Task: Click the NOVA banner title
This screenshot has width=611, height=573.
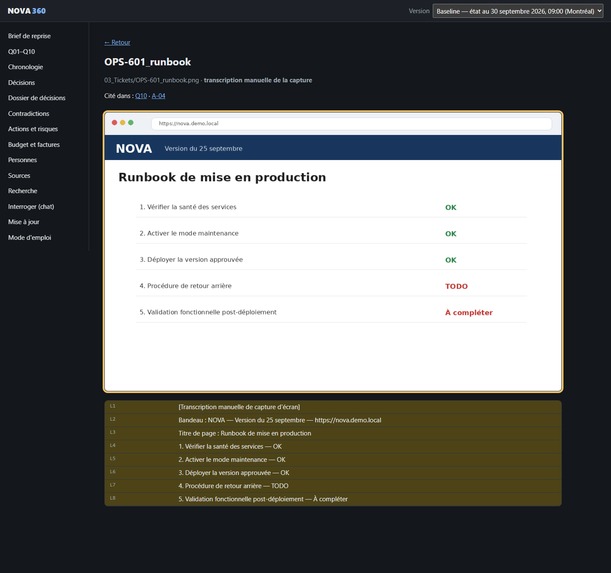Action: coord(134,149)
